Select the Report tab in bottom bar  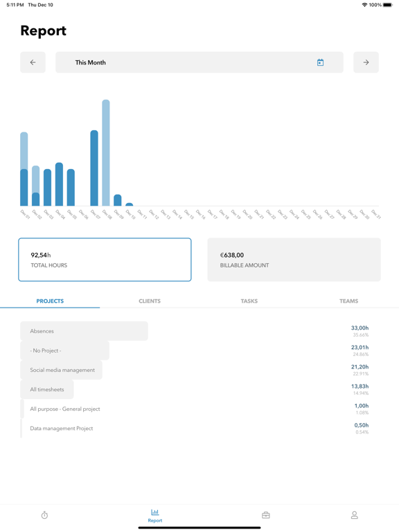click(x=154, y=515)
